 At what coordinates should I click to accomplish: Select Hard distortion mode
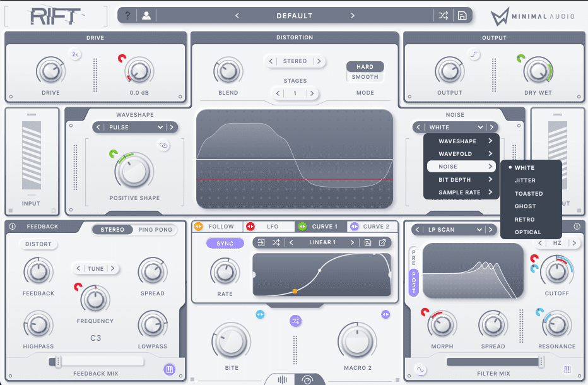pos(365,66)
